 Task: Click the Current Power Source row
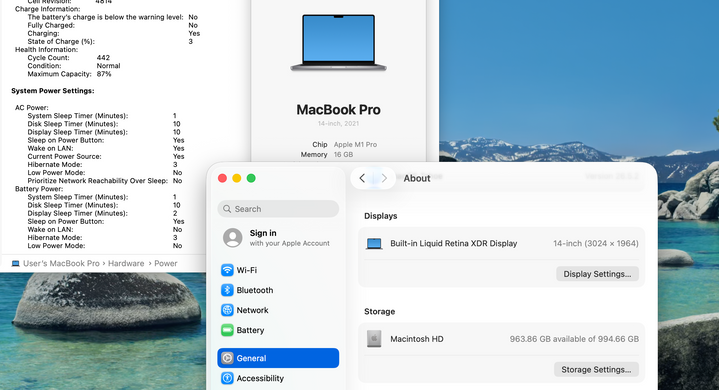pos(106,156)
